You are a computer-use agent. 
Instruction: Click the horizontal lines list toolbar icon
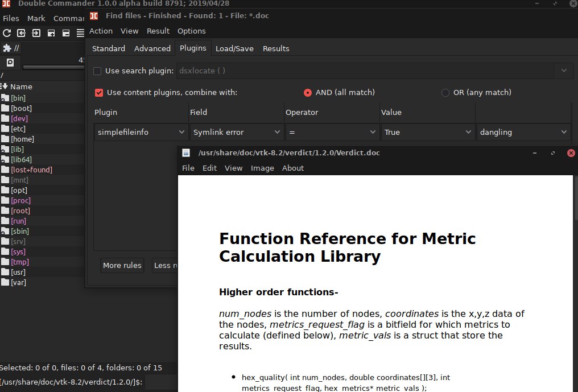80,33
